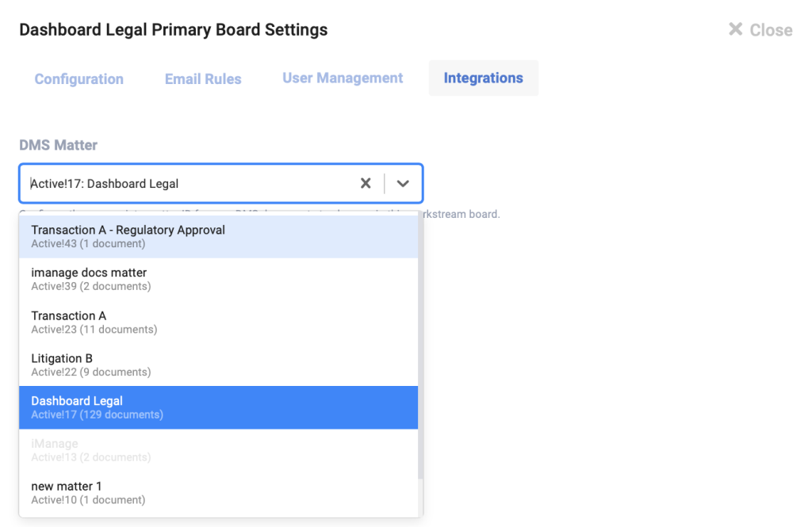Collapse the matter list using the chevron icon
812x527 pixels.
[403, 183]
